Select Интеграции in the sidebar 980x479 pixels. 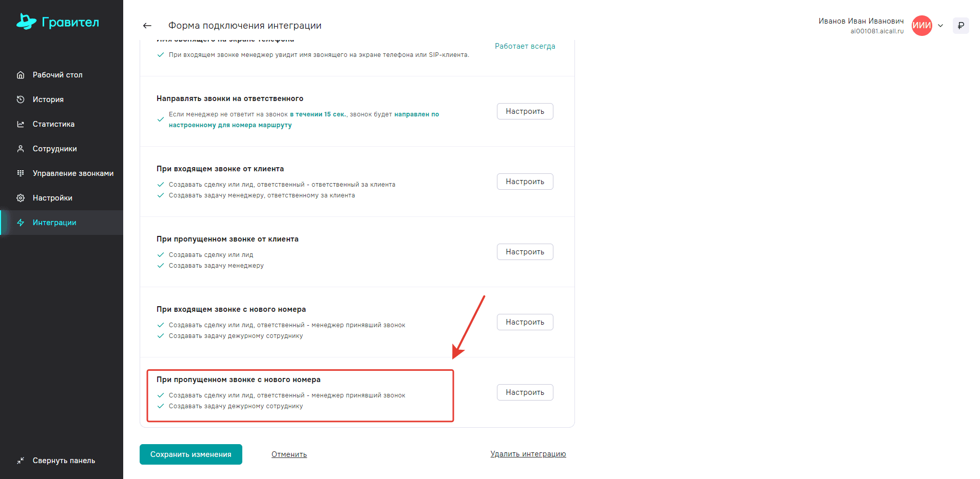click(54, 223)
